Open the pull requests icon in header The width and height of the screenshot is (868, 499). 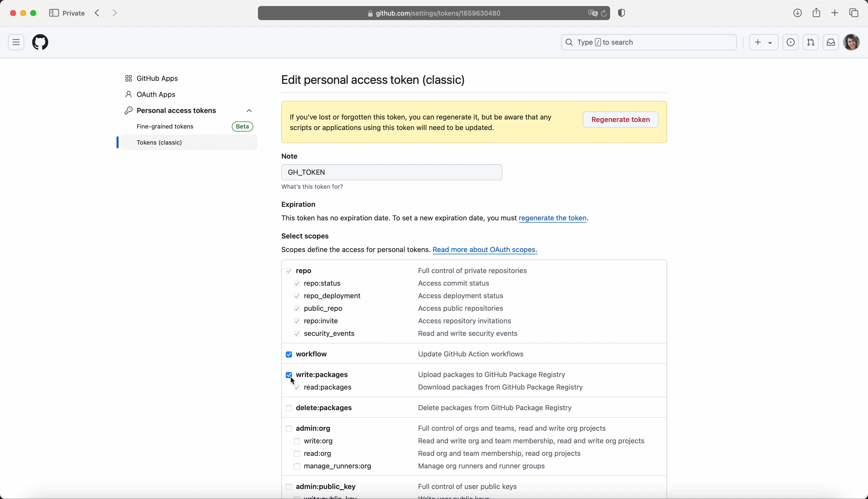coord(811,42)
